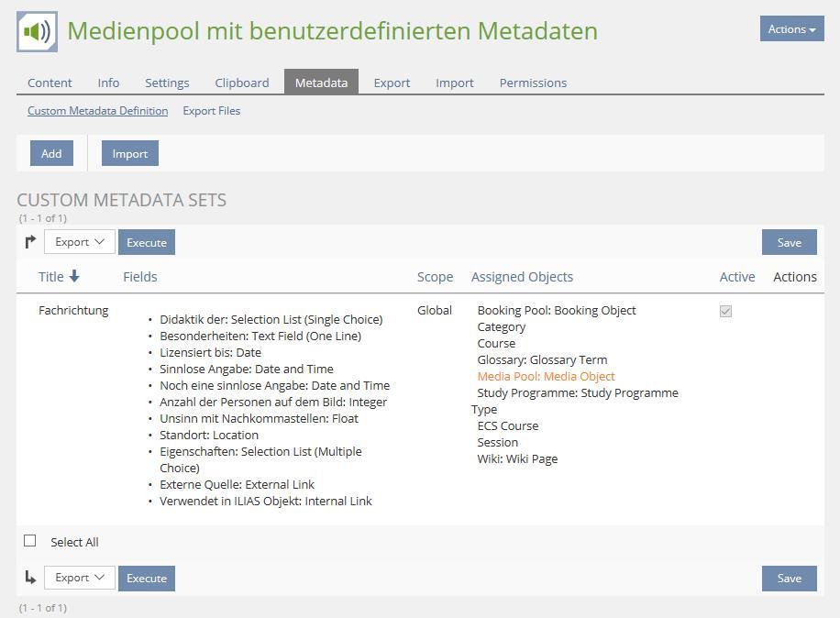Check the Select All checkbox
Image resolution: width=840 pixels, height=618 pixels.
[x=30, y=541]
